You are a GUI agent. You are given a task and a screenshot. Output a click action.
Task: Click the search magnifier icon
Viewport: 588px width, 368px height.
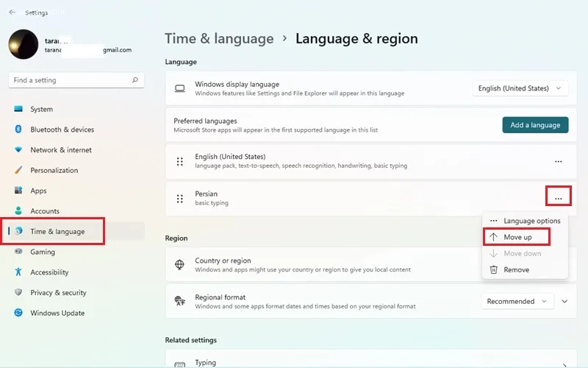135,80
